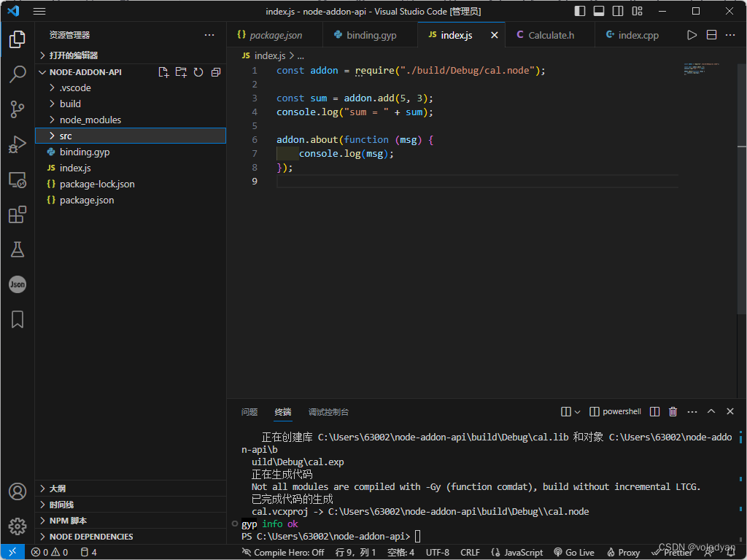
Task: Kill the active terminal with the trash icon
Action: (x=673, y=411)
